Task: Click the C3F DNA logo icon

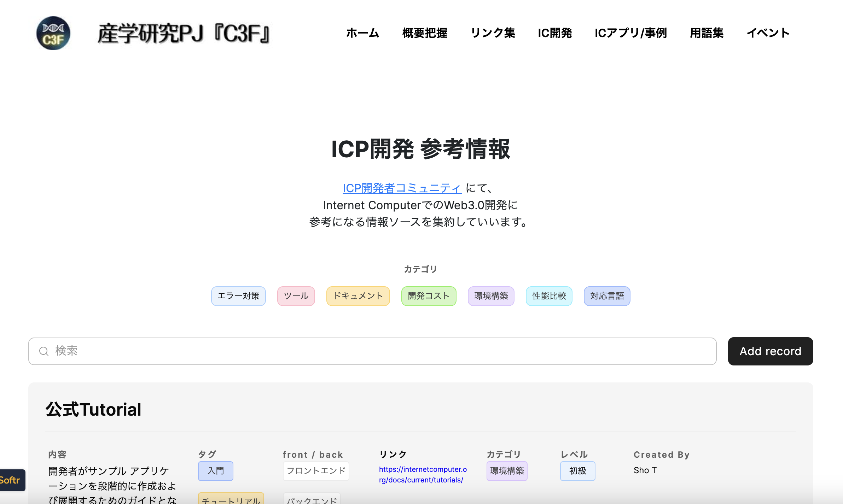Action: tap(53, 33)
